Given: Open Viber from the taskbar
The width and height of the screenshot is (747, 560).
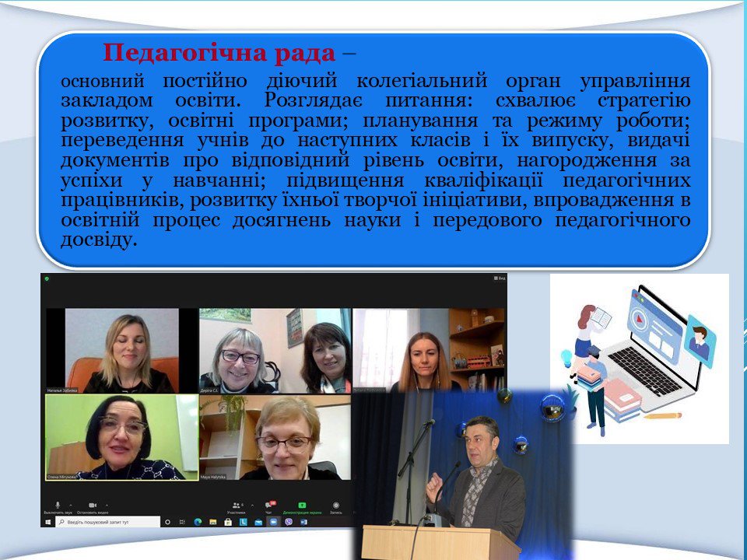Looking at the screenshot, I should tap(289, 522).
